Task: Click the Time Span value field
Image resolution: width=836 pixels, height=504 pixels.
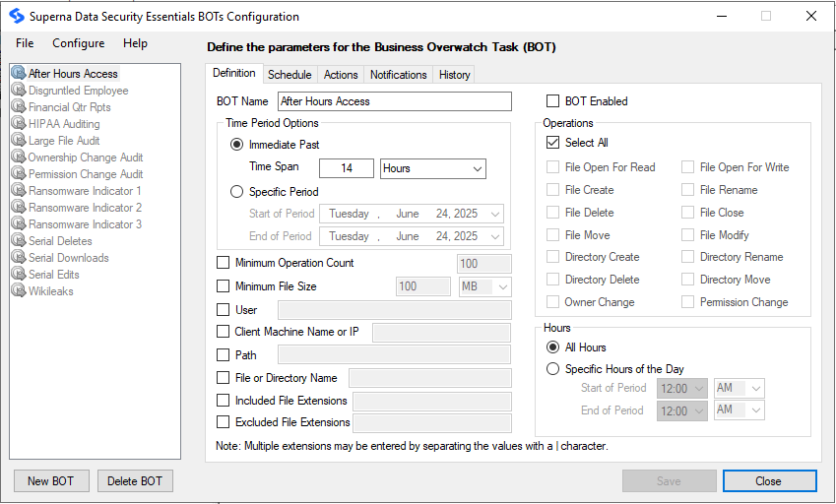Action: point(347,168)
